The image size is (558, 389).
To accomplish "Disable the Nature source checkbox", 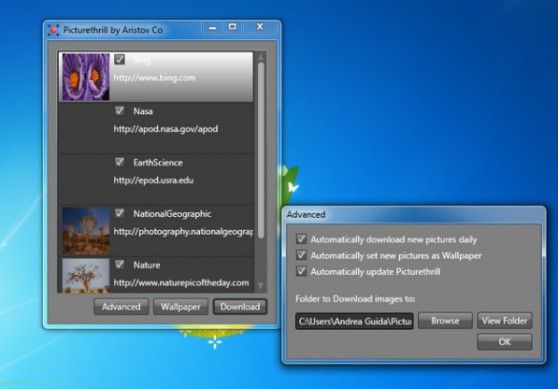I will (119, 264).
